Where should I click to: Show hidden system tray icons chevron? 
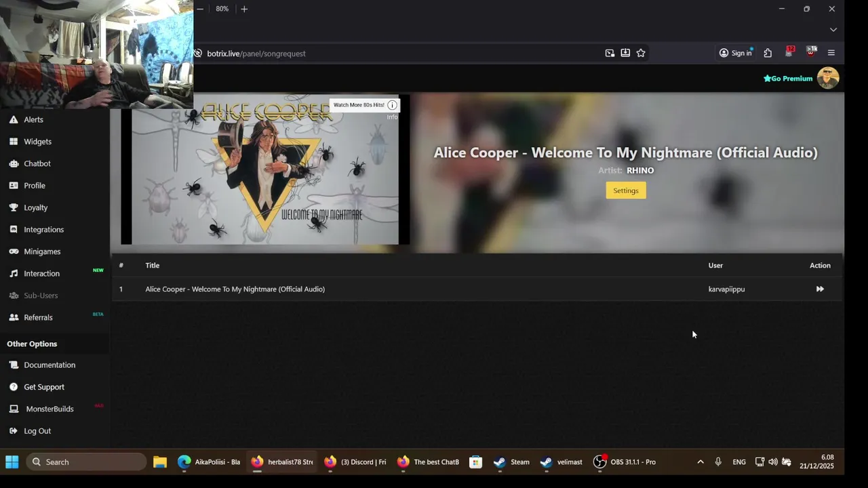[701, 462]
